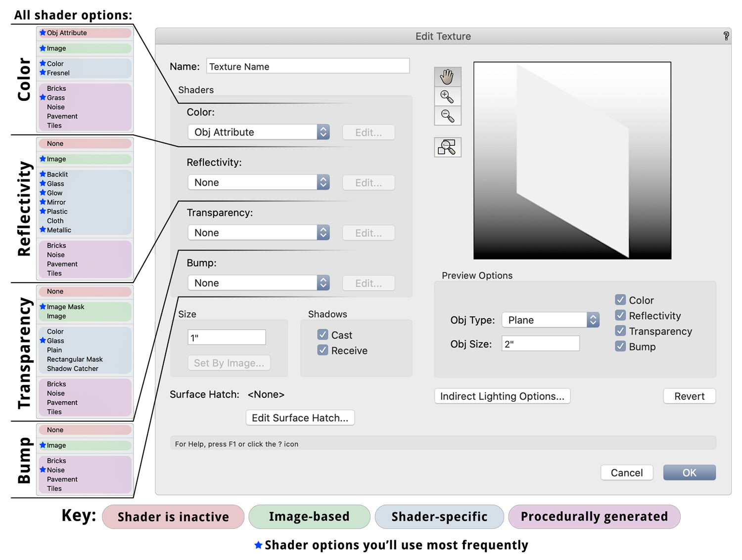Screen dimensions: 742x560
Task: Select the marquee zoom tool below the magnifiers
Action: coord(448,147)
